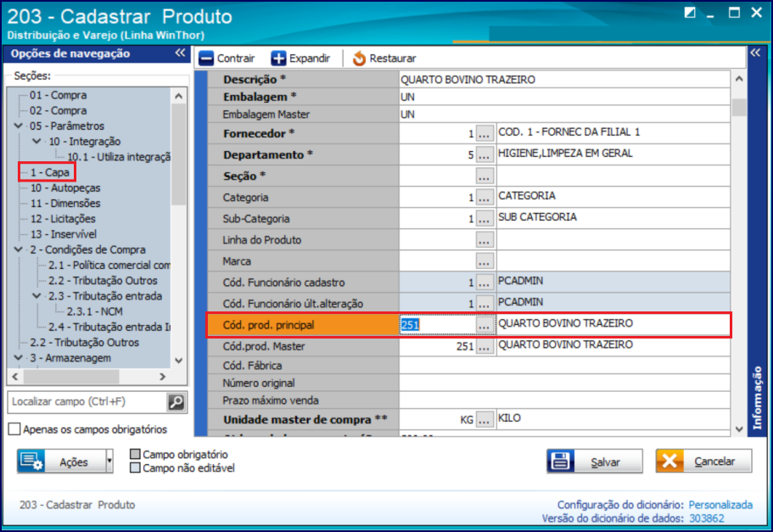This screenshot has width=773, height=532.
Task: Open Personalizada dictionary configuration link
Action: tap(720, 505)
